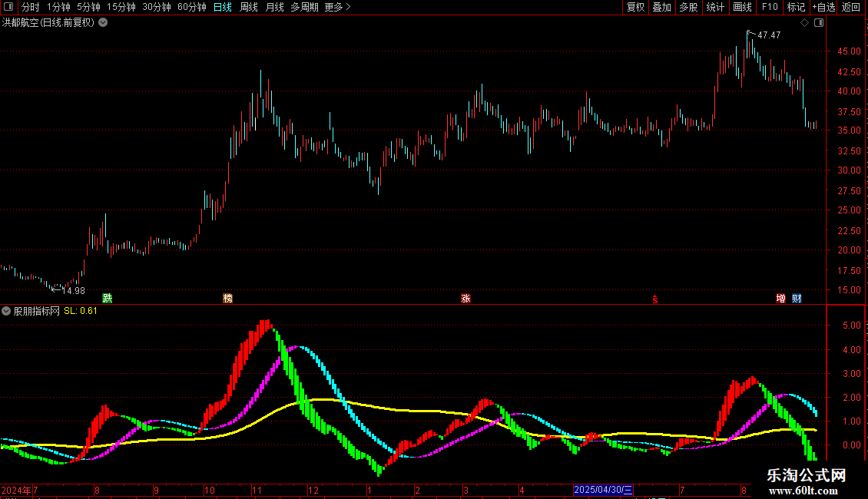Click the 47.47 high price label
This screenshot has height=499, width=868.
coord(769,35)
